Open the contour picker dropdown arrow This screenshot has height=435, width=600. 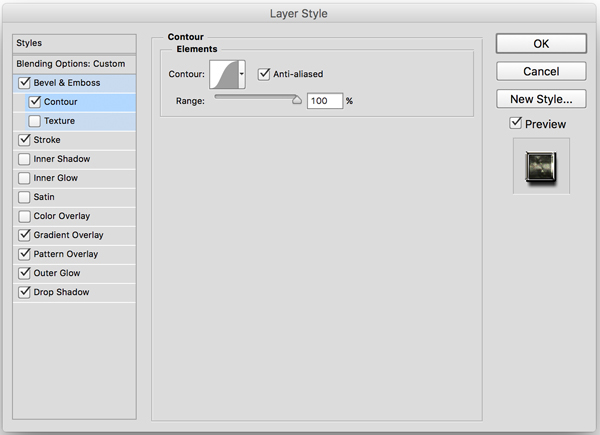pos(242,75)
